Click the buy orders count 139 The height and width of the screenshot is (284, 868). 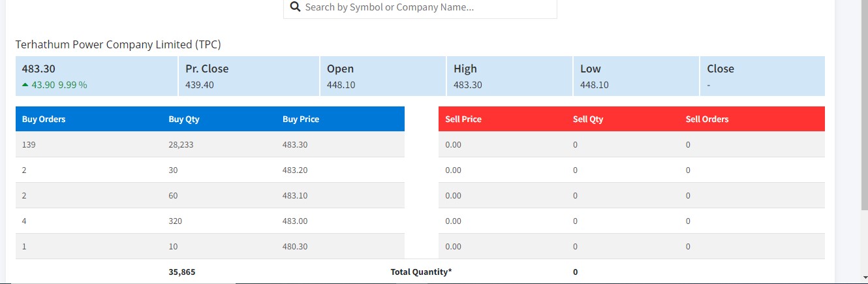(29, 145)
